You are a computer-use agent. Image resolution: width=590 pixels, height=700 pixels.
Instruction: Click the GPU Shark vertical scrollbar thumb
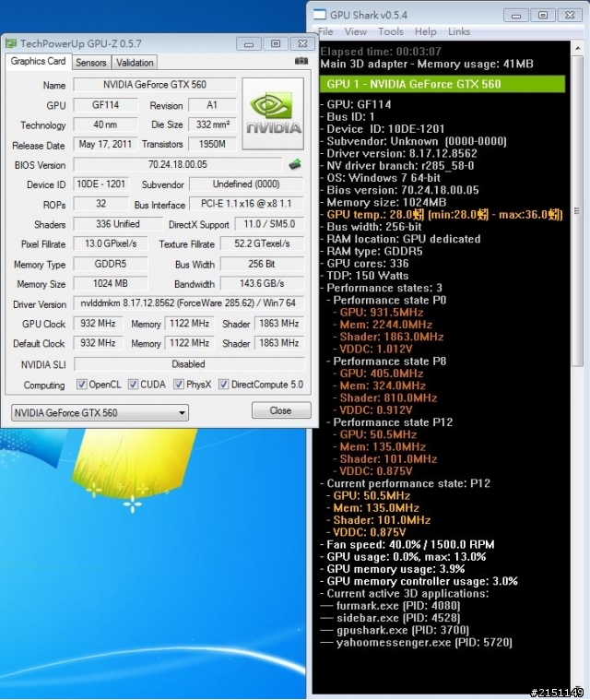click(x=577, y=210)
